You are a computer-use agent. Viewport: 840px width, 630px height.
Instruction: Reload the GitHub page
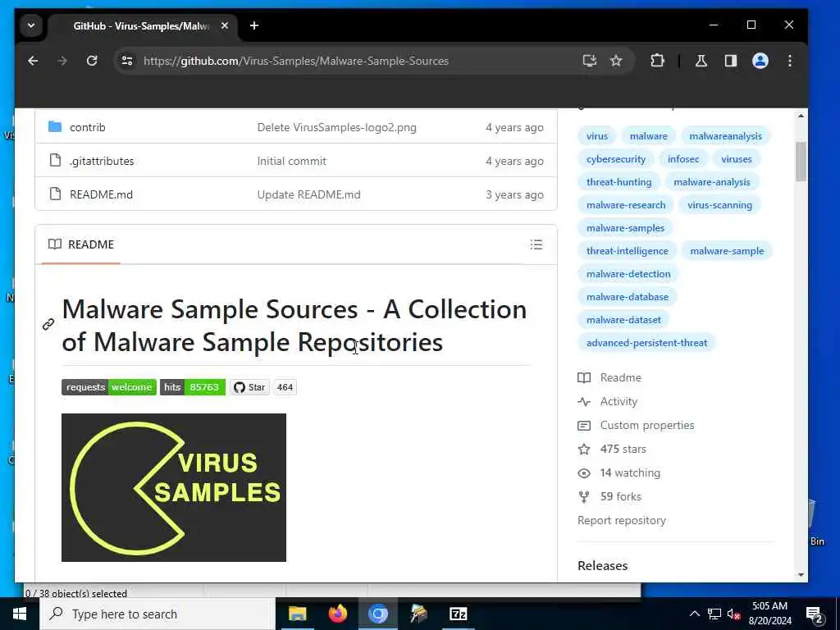tap(92, 61)
